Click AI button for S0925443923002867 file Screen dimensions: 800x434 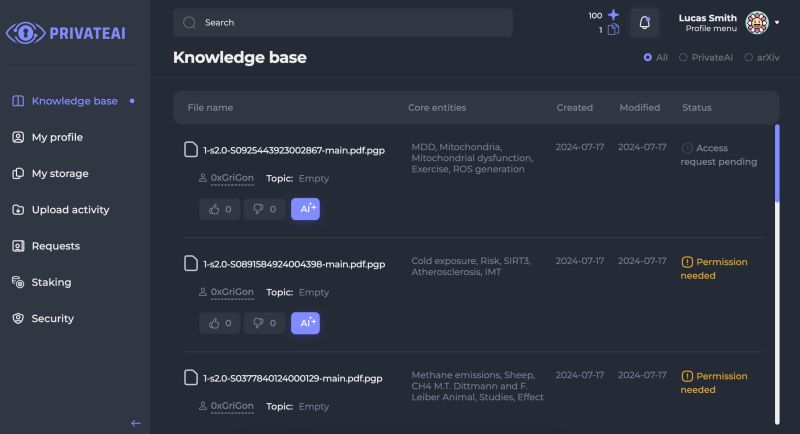point(306,209)
